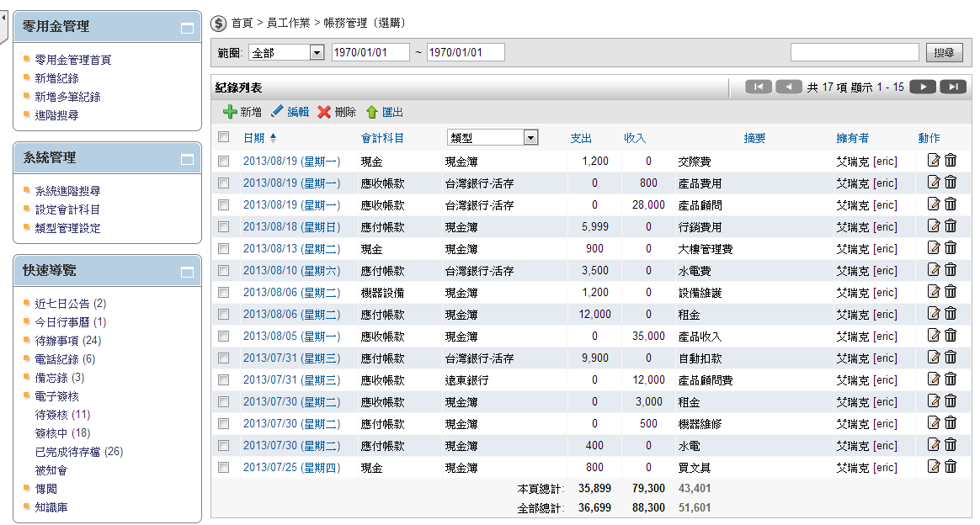Check the 買文具 row checkbox

(223, 467)
